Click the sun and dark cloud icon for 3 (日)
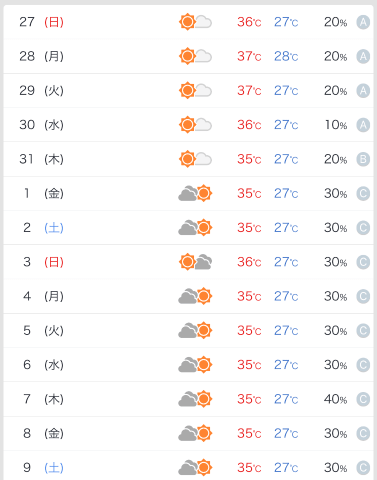 195,262
